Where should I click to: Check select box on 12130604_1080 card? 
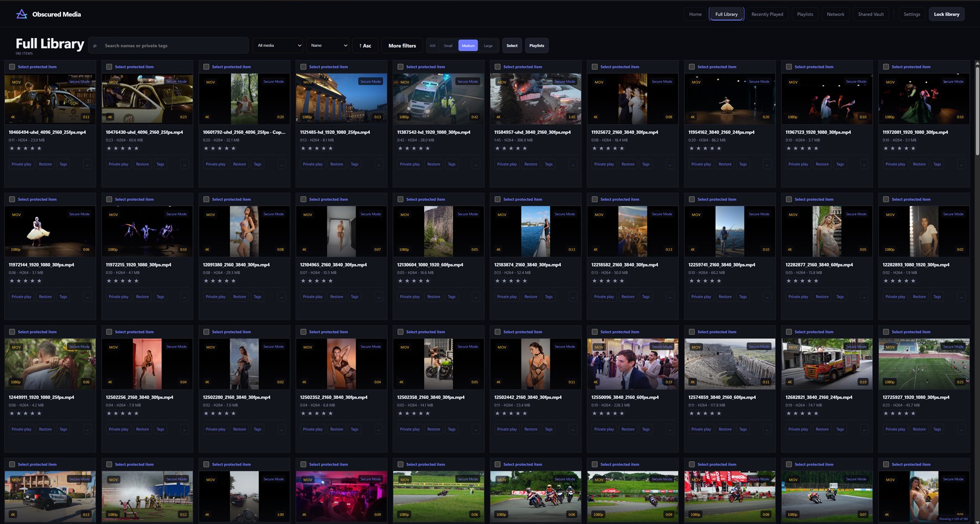click(401, 199)
